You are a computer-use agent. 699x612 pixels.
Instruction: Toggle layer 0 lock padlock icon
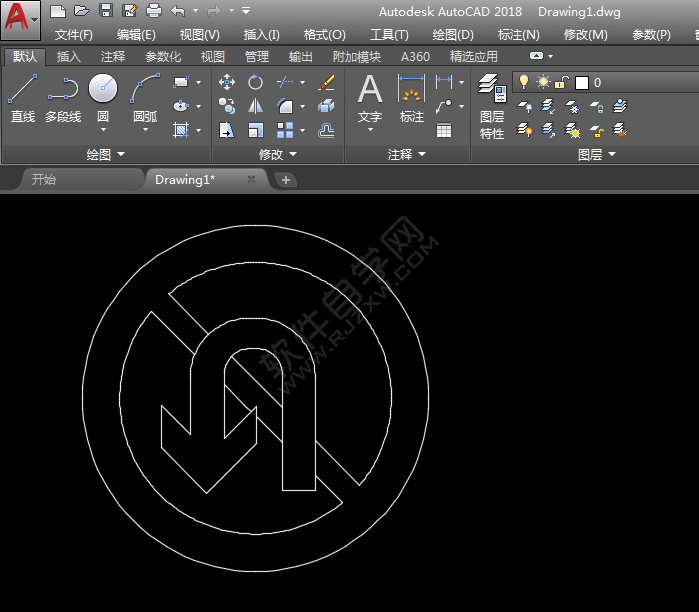coord(562,82)
